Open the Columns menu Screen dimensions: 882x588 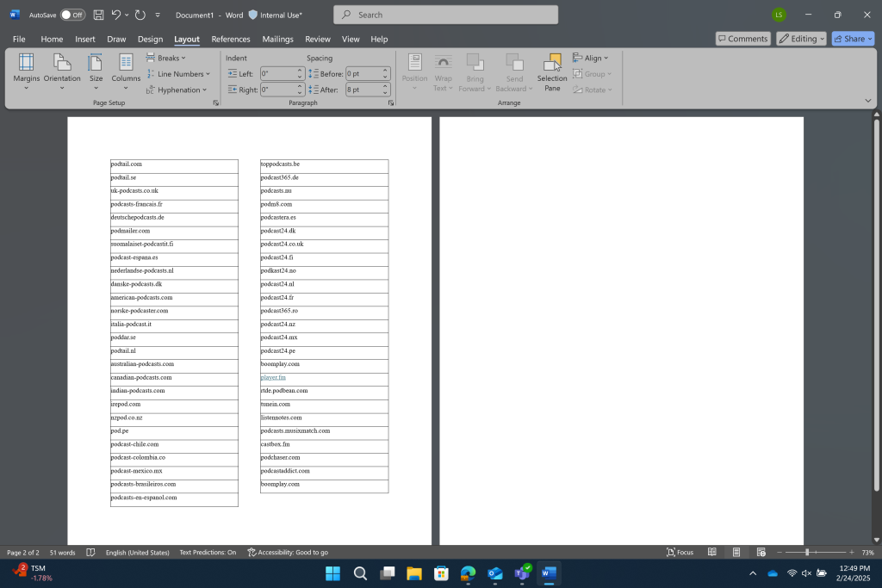[126, 72]
